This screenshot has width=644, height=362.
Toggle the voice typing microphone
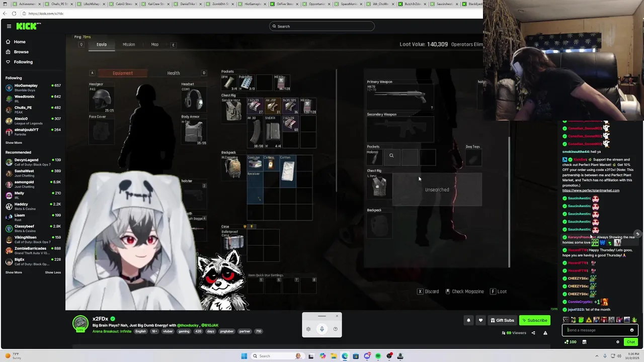[x=322, y=329]
